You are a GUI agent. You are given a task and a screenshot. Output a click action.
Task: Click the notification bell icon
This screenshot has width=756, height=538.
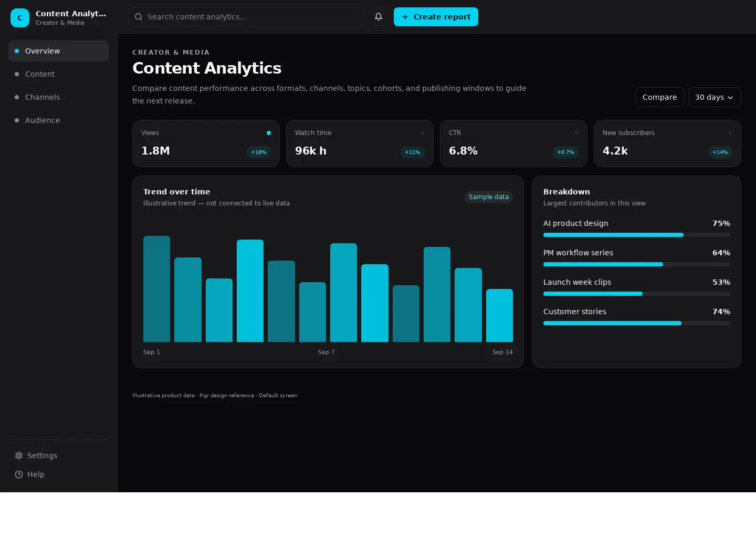click(x=379, y=17)
